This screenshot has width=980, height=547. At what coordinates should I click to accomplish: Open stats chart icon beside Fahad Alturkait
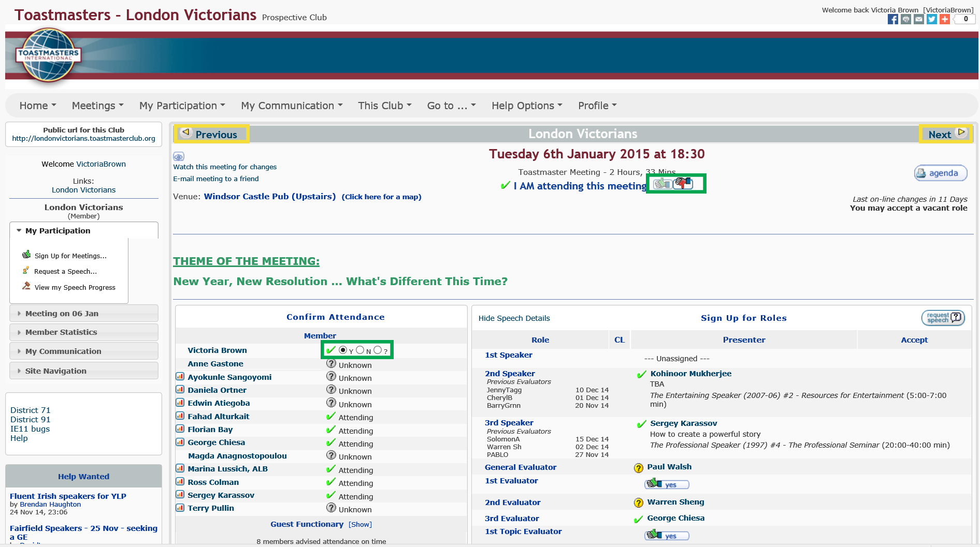coord(180,416)
